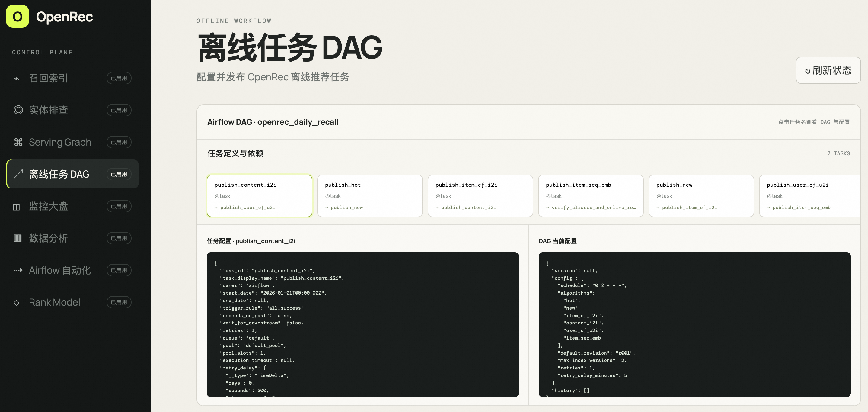Click 已启用 badge beside 召回索引
The width and height of the screenshot is (868, 412).
pyautogui.click(x=119, y=78)
